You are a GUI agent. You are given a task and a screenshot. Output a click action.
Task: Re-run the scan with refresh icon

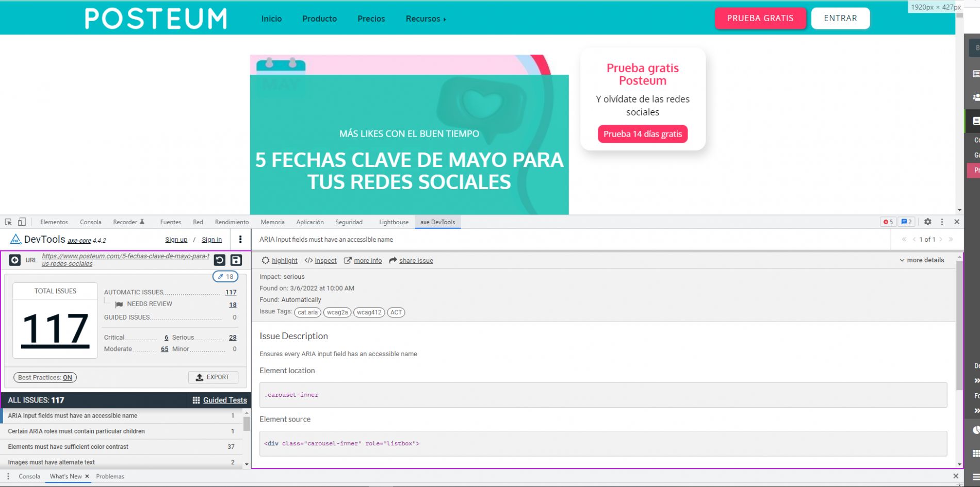[x=220, y=260]
